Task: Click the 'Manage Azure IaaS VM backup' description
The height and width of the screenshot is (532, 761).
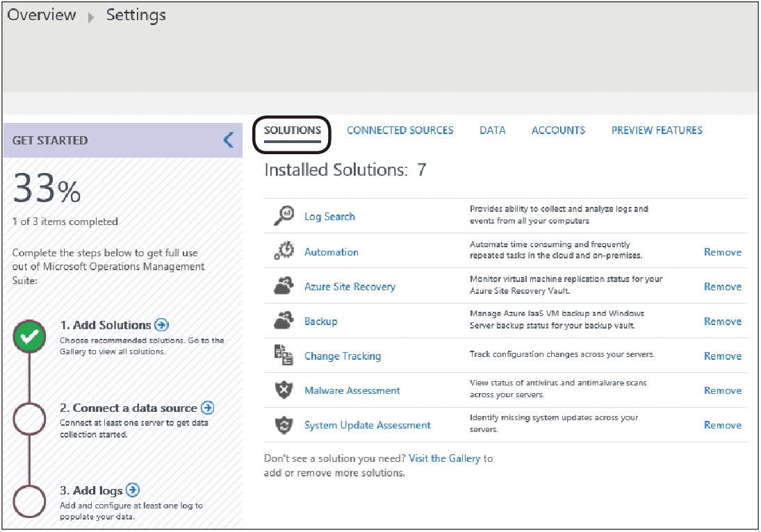Action: [557, 319]
